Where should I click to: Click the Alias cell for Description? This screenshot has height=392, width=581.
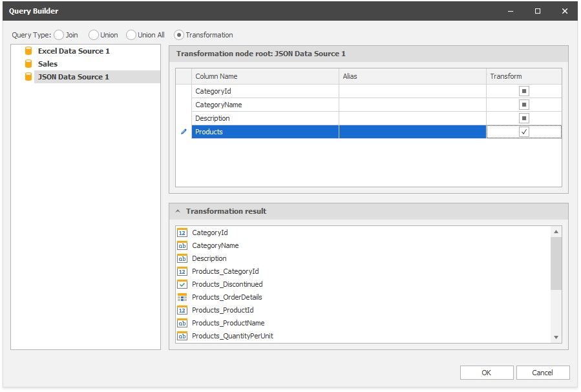(412, 118)
